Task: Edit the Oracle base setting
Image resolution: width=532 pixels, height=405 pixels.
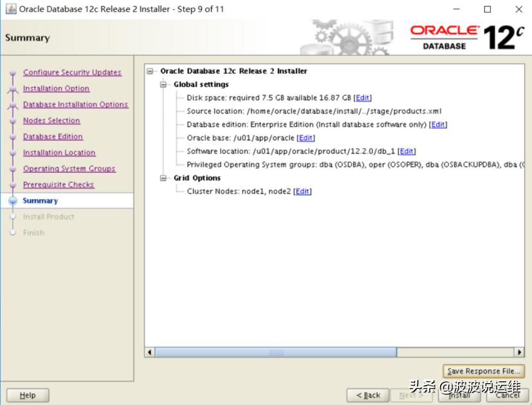Action: coord(306,137)
